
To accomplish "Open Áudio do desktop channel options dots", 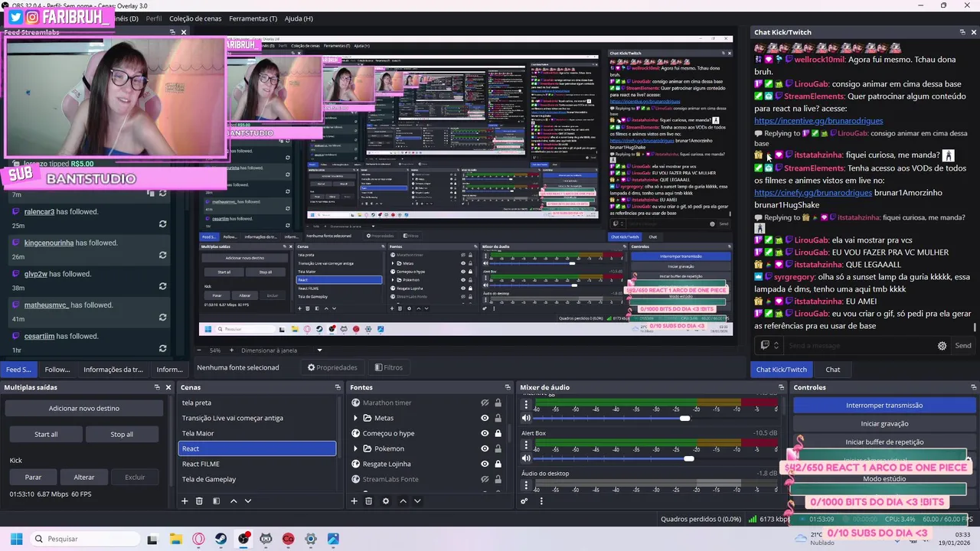I will pyautogui.click(x=526, y=485).
